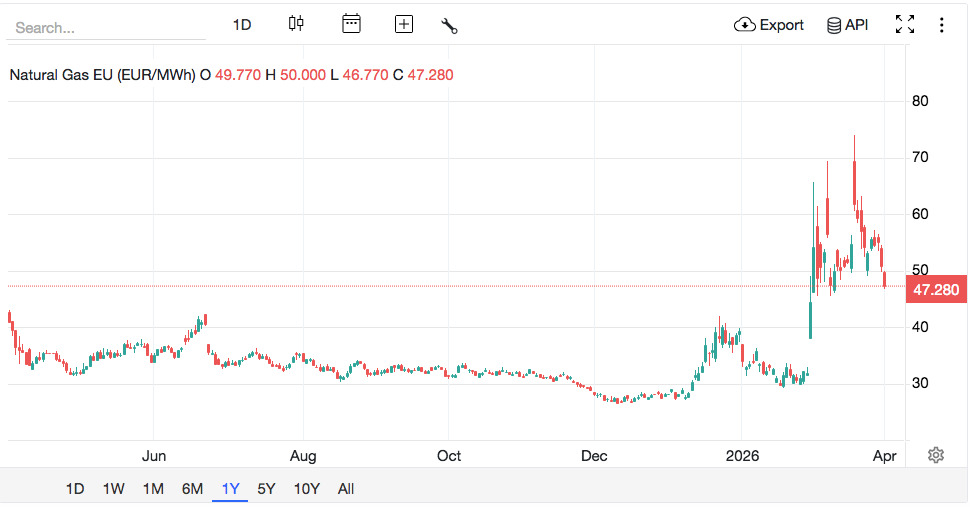Open the calendar date range icon
This screenshot has width=970, height=507.
coord(351,24)
